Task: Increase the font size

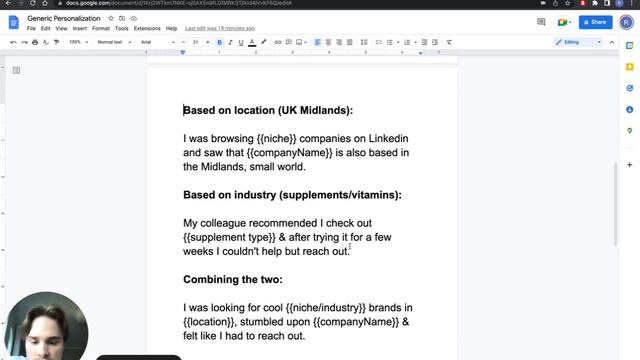Action: pyautogui.click(x=208, y=42)
